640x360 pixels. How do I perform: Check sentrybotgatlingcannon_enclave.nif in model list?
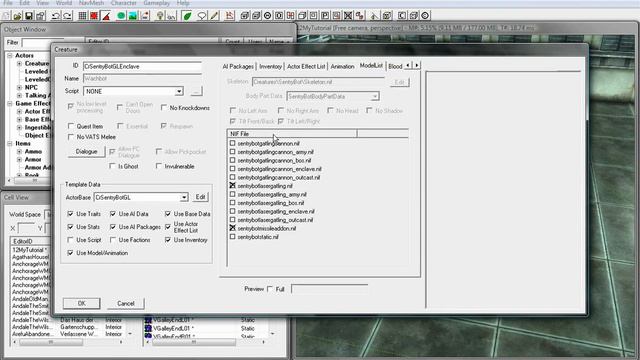[x=232, y=169]
